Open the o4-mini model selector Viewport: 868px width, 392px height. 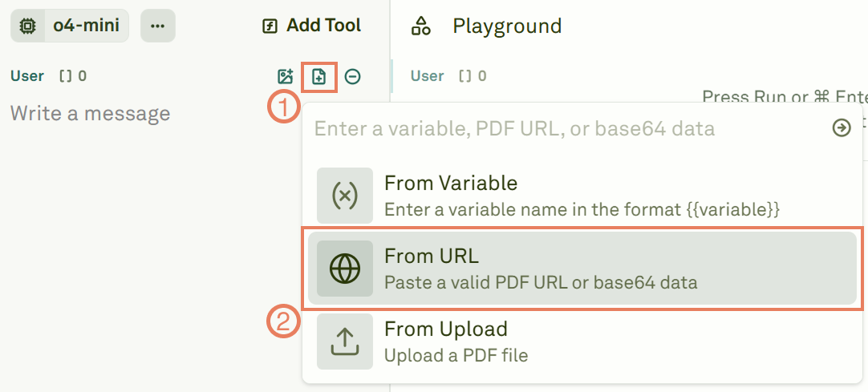[x=70, y=26]
